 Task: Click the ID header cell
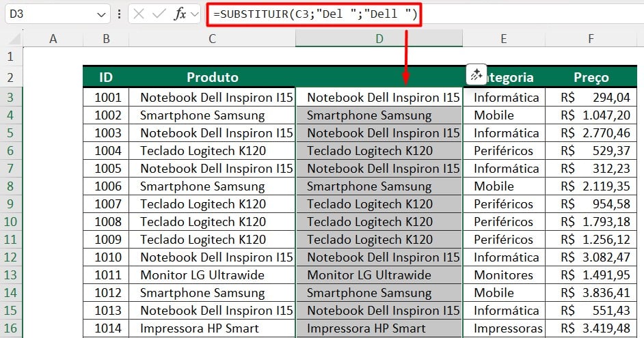point(106,77)
